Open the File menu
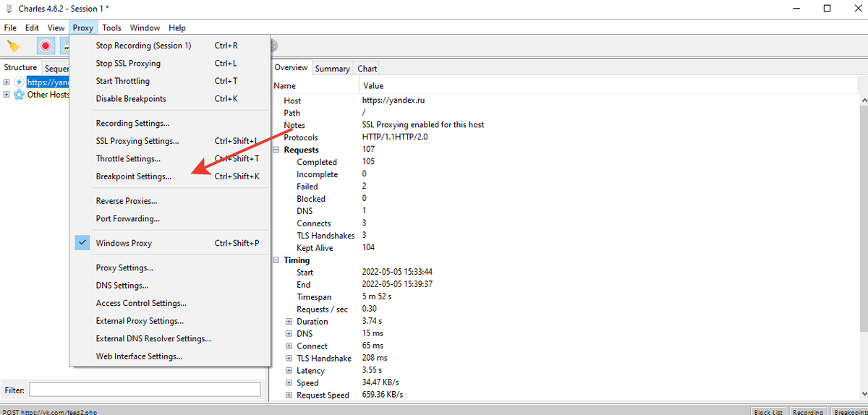 (x=10, y=27)
